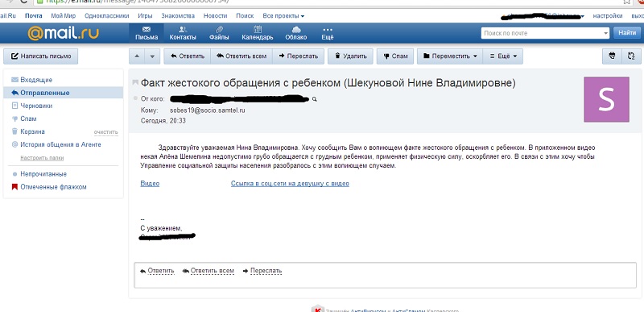Click the message date Сегодня, 20:33
Screen dimensions: 644x312
click(163, 121)
